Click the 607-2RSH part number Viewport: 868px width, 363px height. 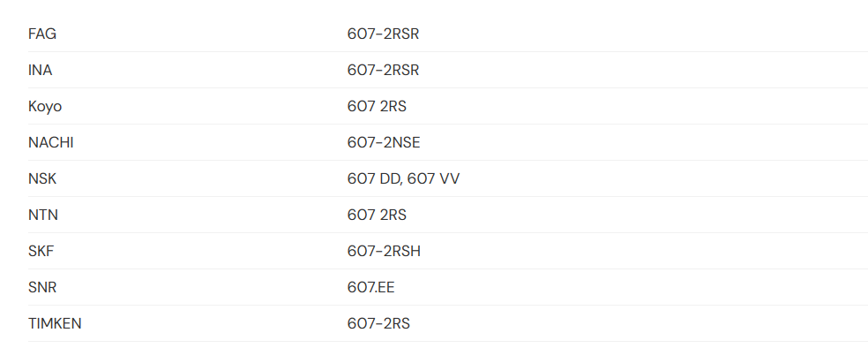coord(384,252)
